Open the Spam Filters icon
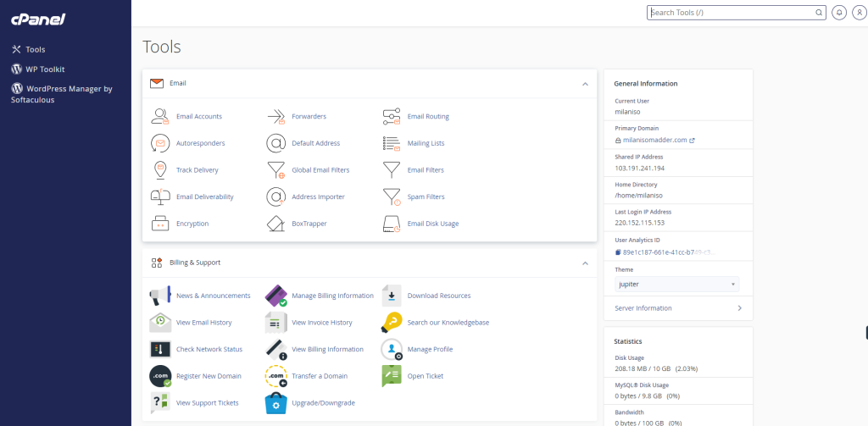Image resolution: width=868 pixels, height=426 pixels. coord(392,197)
